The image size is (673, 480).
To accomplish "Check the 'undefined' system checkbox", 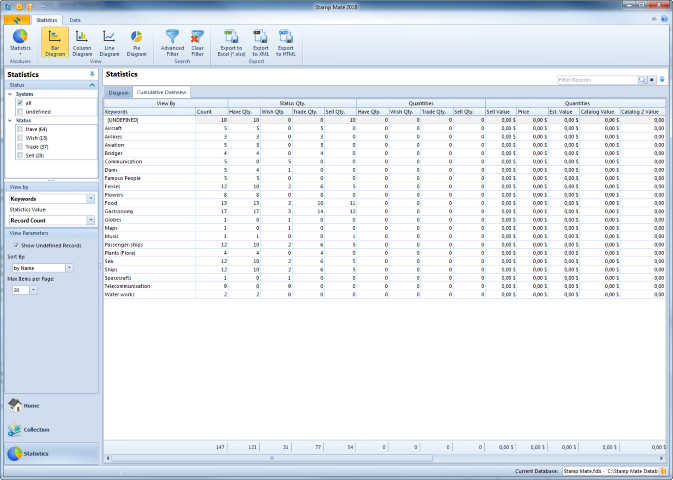I will [x=19, y=111].
